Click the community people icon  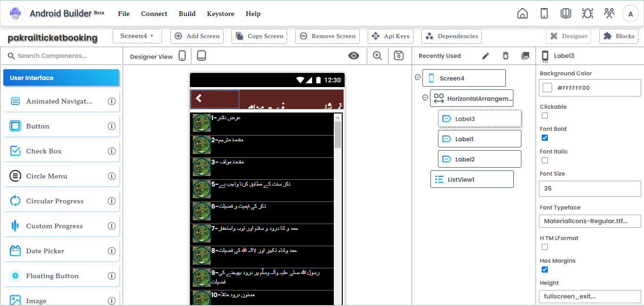point(609,13)
